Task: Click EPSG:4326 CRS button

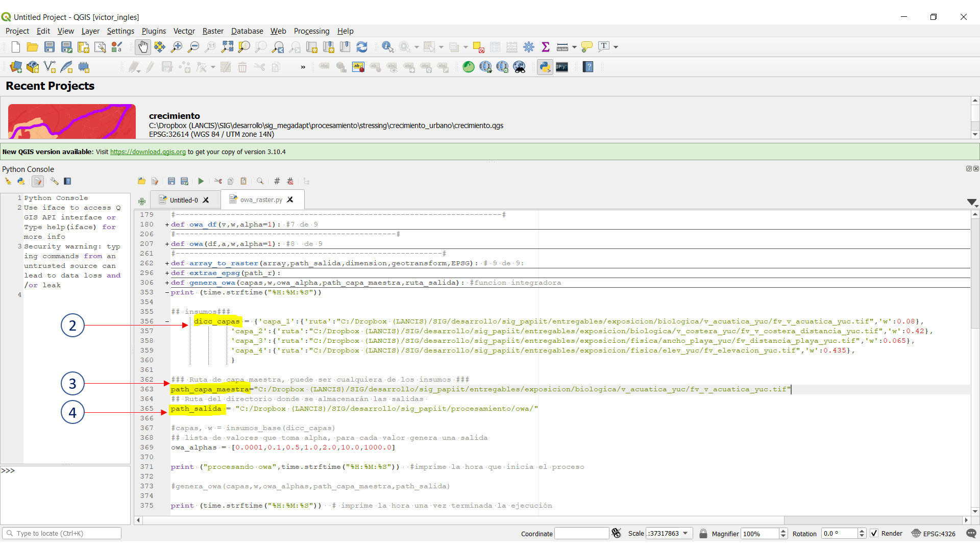Action: [x=934, y=534]
